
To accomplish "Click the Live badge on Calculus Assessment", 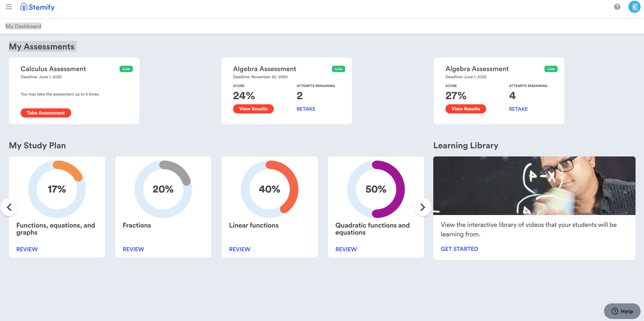I will [126, 69].
